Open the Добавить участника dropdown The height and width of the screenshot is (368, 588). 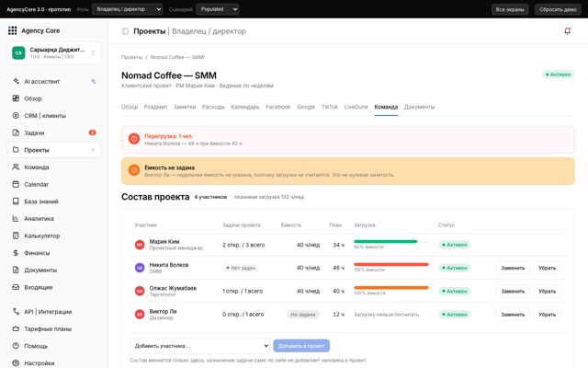pos(200,346)
